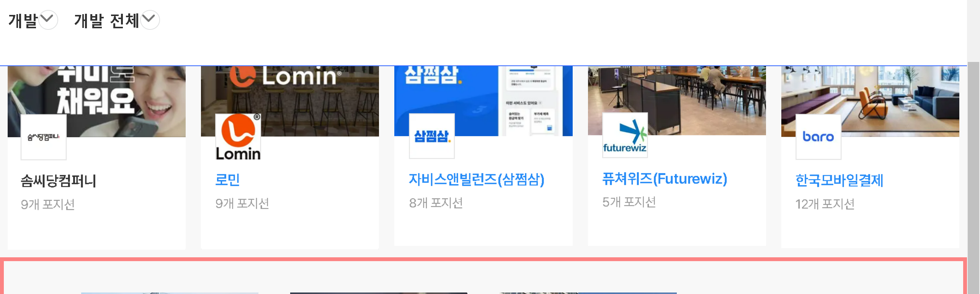Open the 솜씨당컴퍼니 company name link
Image resolution: width=980 pixels, height=294 pixels.
click(x=59, y=181)
